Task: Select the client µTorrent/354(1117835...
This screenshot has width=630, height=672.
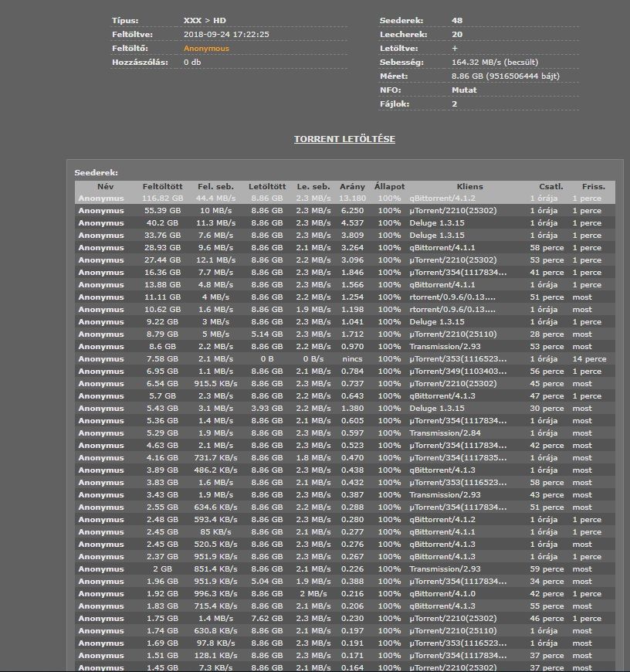Action: [x=458, y=458]
